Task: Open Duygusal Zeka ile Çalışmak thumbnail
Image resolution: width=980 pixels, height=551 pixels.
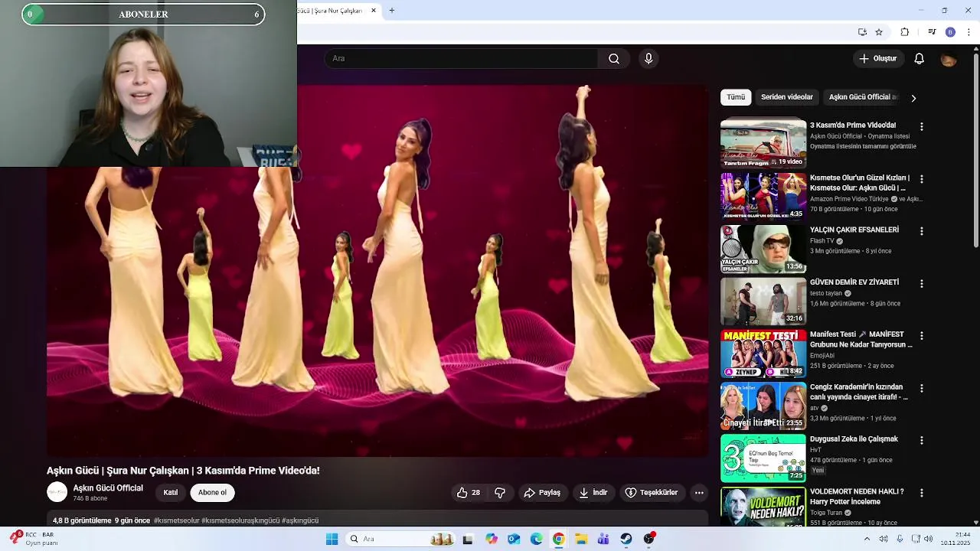Action: click(763, 458)
